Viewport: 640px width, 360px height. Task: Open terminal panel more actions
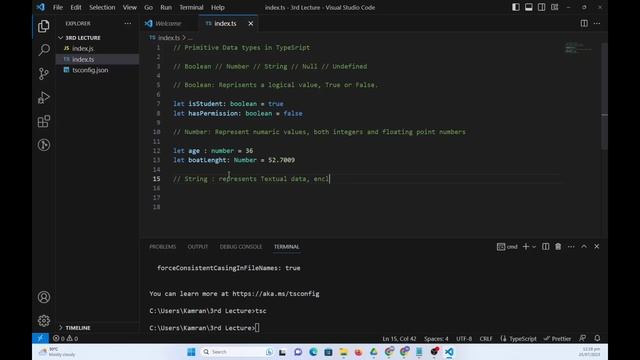pyautogui.click(x=571, y=247)
